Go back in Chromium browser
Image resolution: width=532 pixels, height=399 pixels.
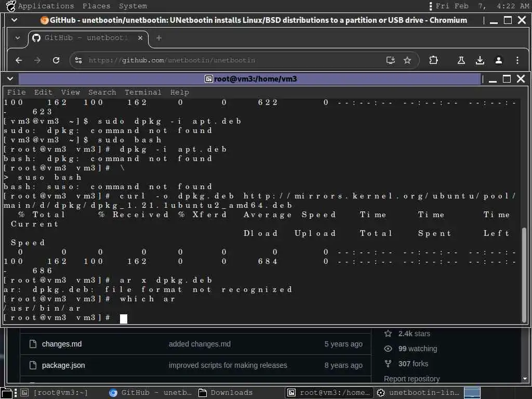[19, 60]
